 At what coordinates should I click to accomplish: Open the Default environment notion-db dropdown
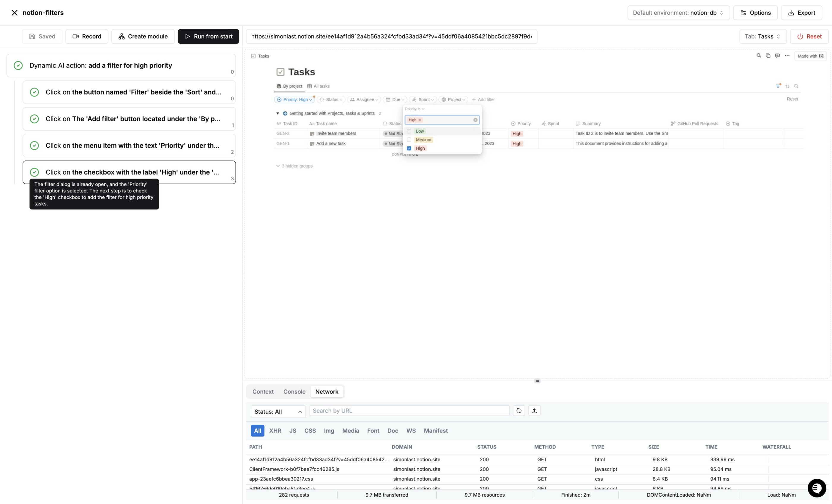(x=678, y=13)
